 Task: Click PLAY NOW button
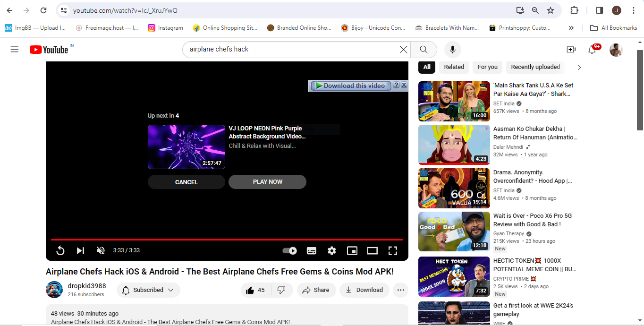click(268, 182)
